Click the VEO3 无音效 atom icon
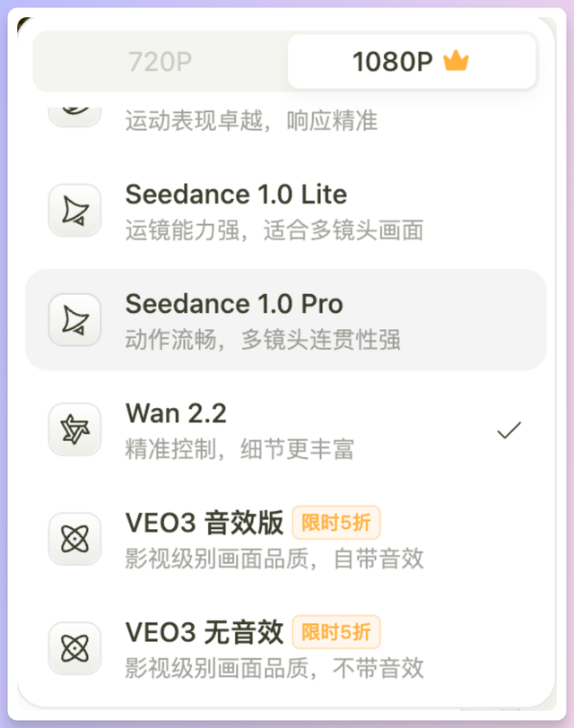The height and width of the screenshot is (728, 574). (74, 648)
